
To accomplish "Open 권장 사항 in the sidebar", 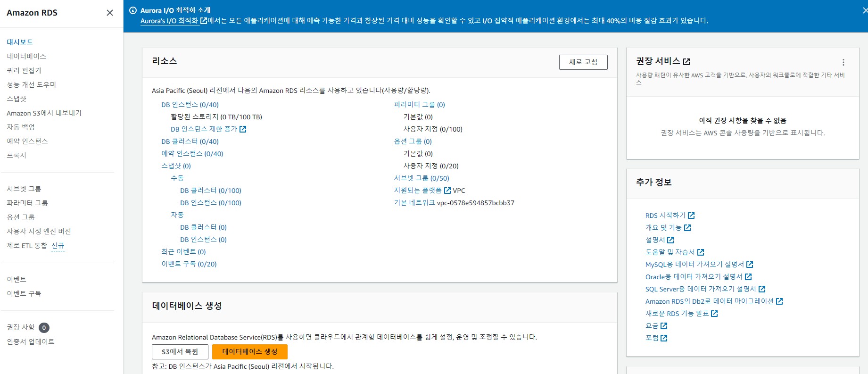I will point(21,327).
